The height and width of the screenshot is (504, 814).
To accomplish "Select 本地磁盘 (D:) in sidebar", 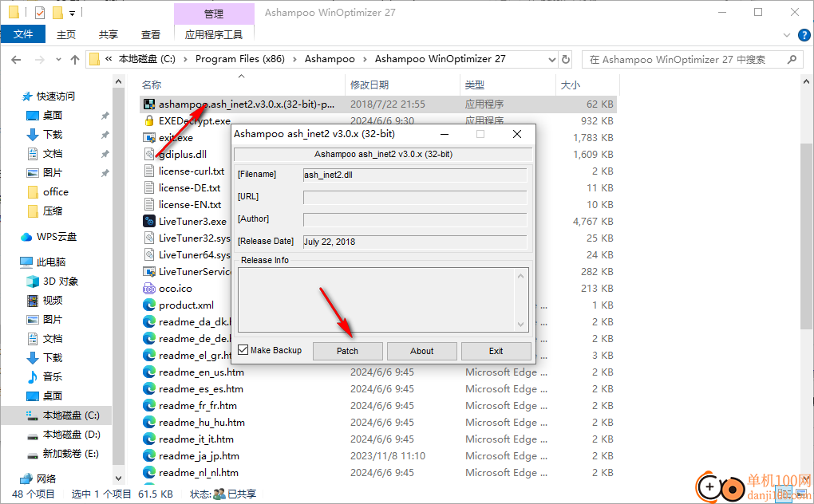I will (71, 435).
